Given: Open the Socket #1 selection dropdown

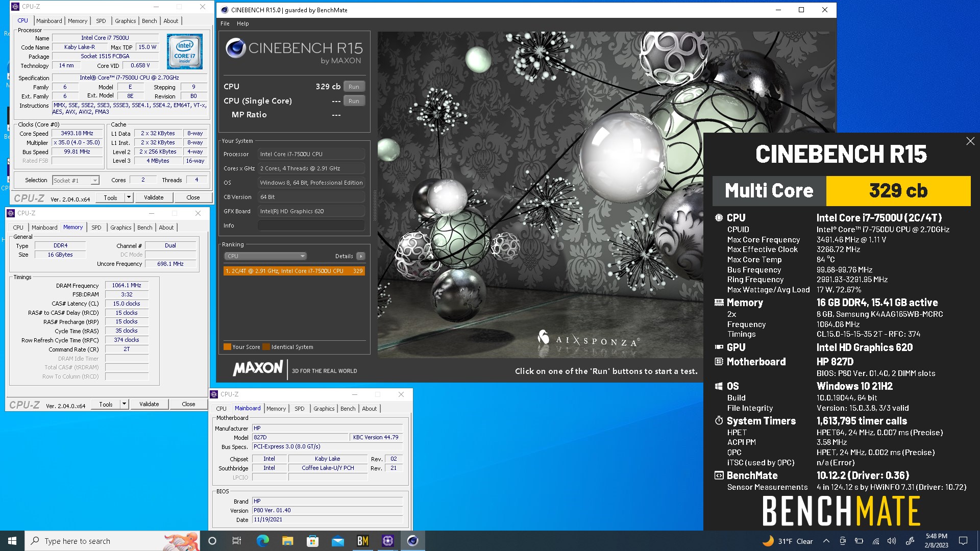Looking at the screenshot, I should point(76,180).
